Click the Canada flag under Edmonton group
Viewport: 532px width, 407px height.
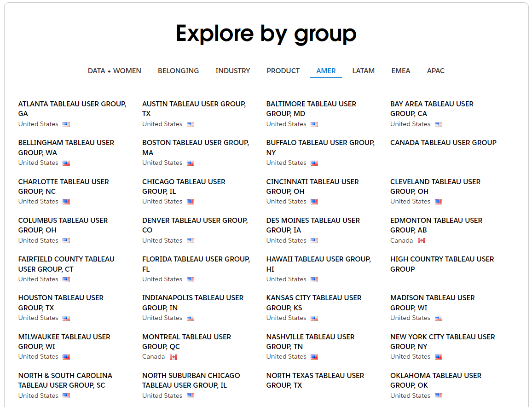coord(422,241)
